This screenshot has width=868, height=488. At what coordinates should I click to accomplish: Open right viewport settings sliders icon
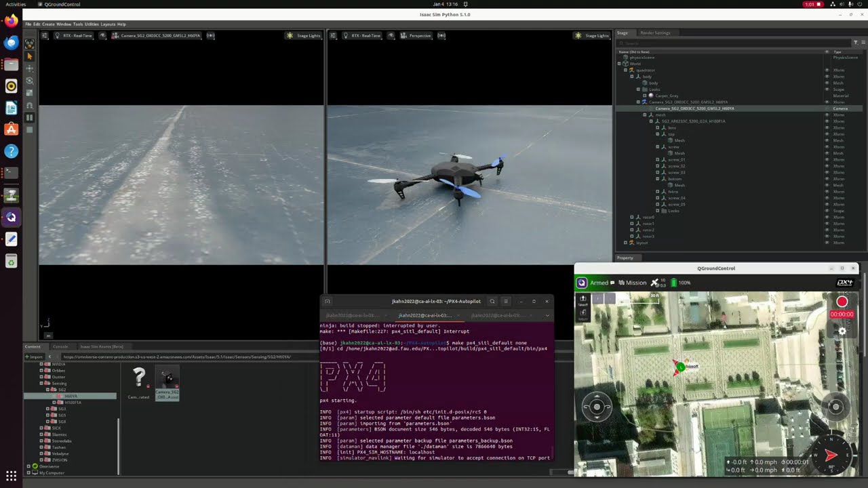(x=333, y=35)
